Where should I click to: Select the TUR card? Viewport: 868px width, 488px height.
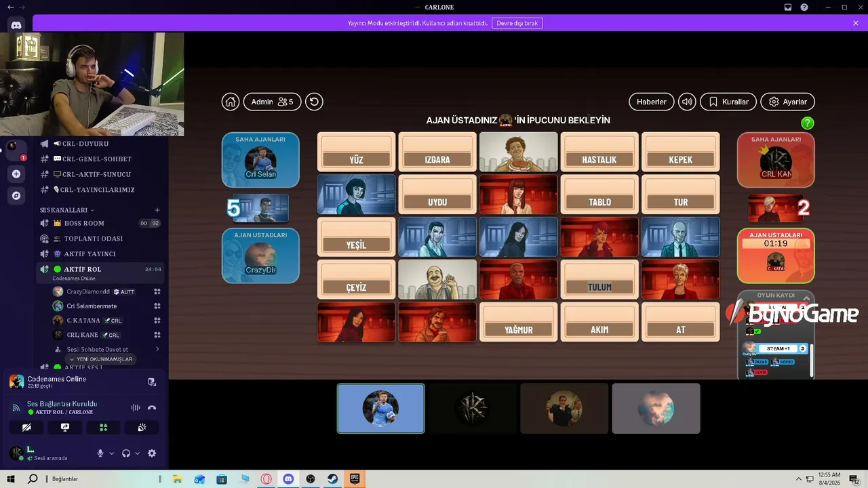click(681, 195)
